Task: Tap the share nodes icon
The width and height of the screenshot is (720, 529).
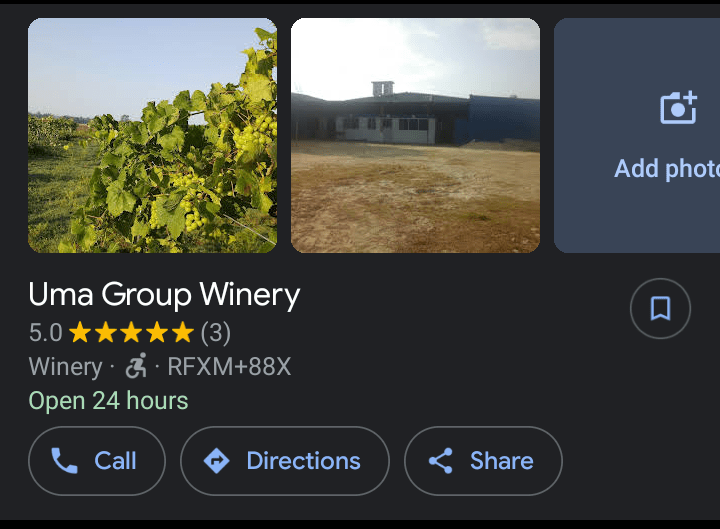Action: pyautogui.click(x=441, y=461)
